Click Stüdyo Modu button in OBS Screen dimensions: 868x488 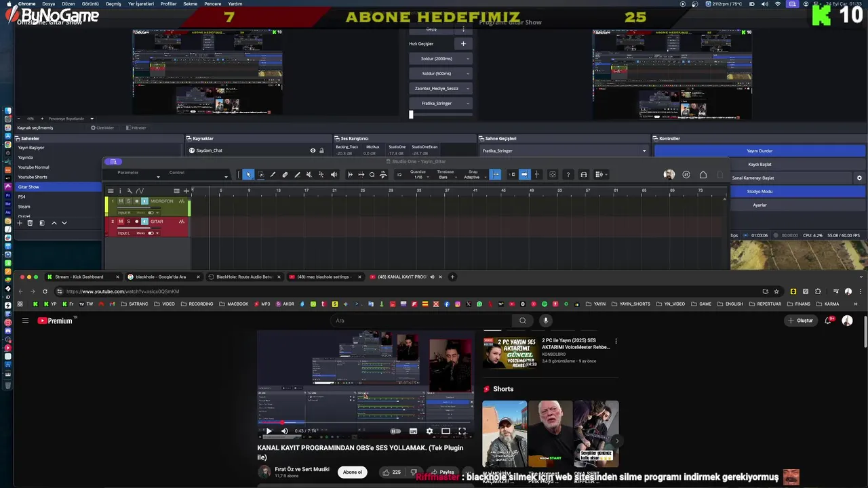click(x=759, y=192)
